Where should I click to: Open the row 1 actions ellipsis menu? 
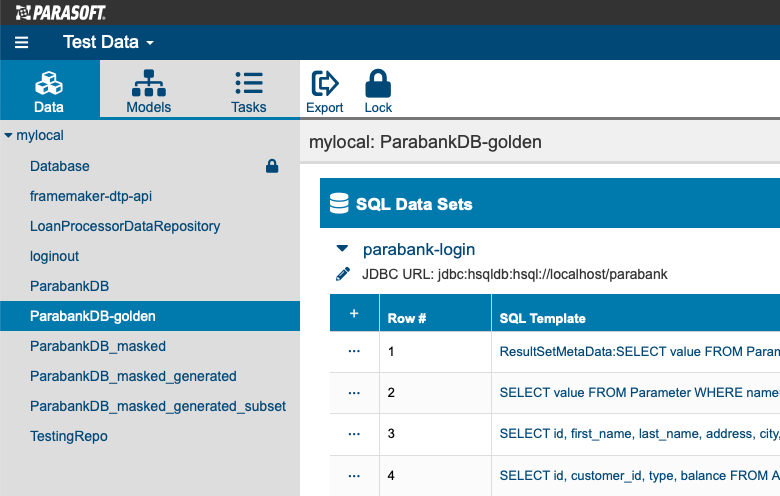(x=354, y=351)
